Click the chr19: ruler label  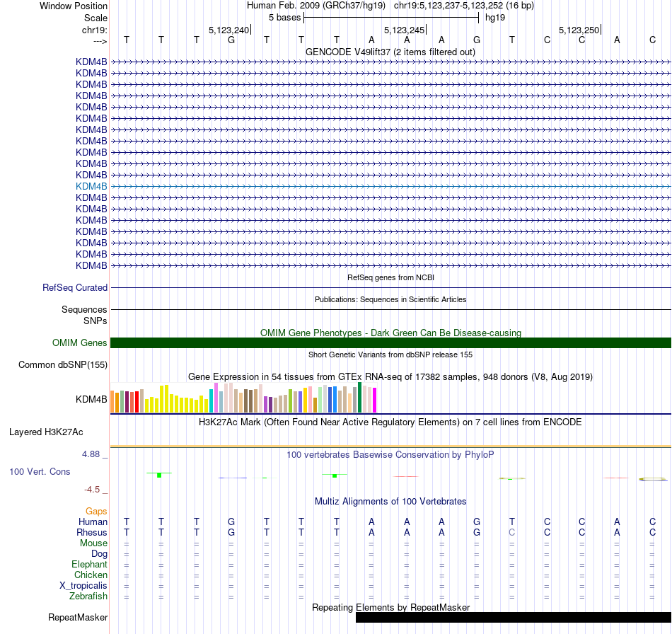tap(95, 30)
